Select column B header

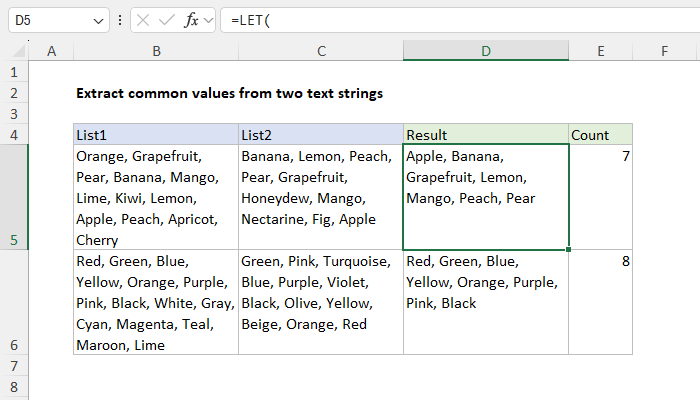pyautogui.click(x=155, y=51)
